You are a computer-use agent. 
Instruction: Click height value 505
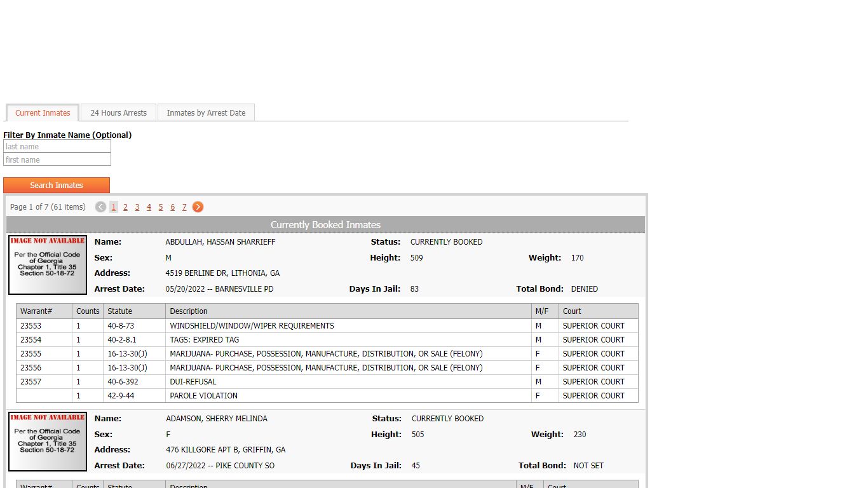(x=417, y=435)
